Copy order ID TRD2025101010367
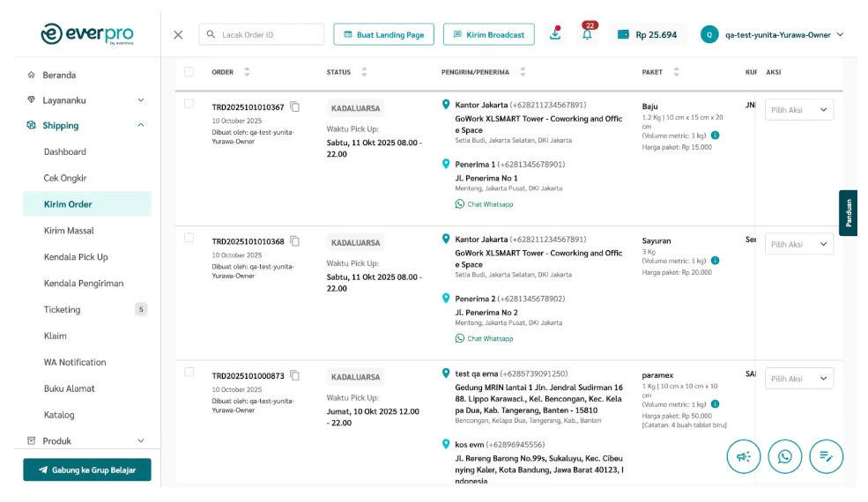The image size is (868, 502). tap(295, 107)
